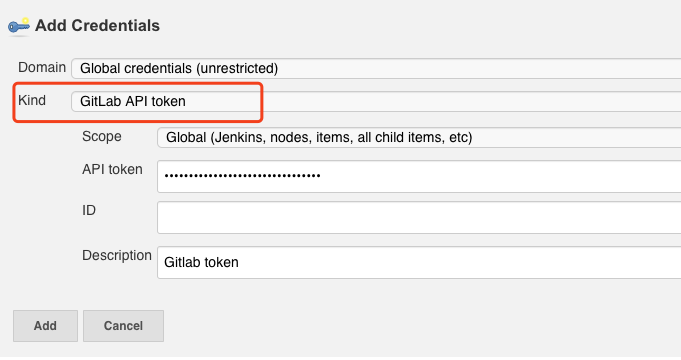This screenshot has height=360, width=681.
Task: Click the API token label
Action: click(x=112, y=169)
